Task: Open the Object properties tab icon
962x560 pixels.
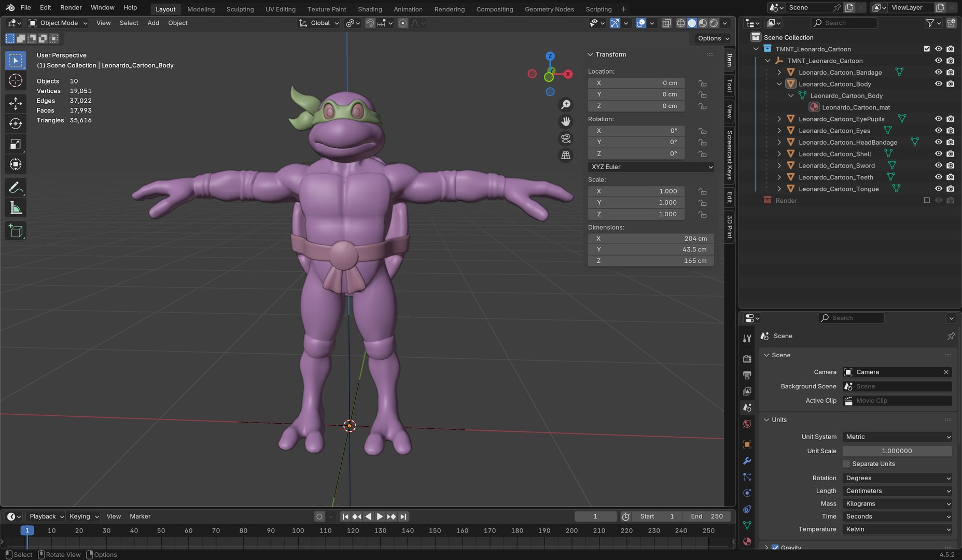Action: pos(747,444)
